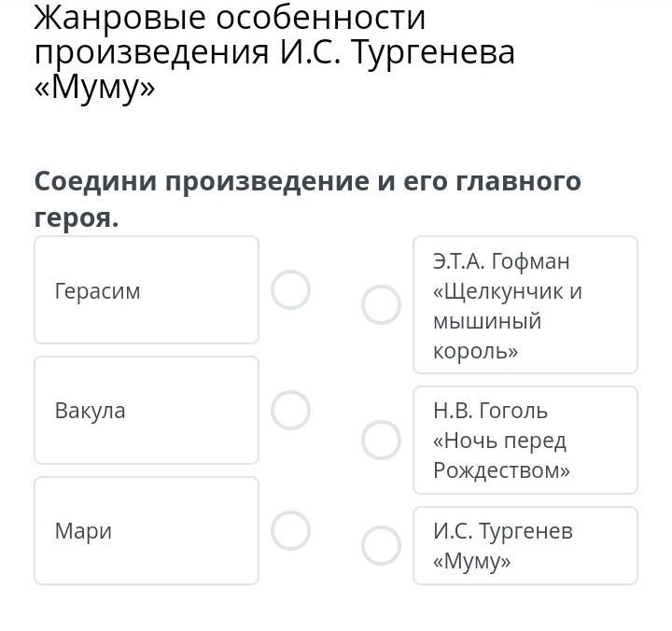Image resolution: width=672 pixels, height=631 pixels.
Task: Choose the Э.Т.А. Гофман work card
Action: pos(525,305)
